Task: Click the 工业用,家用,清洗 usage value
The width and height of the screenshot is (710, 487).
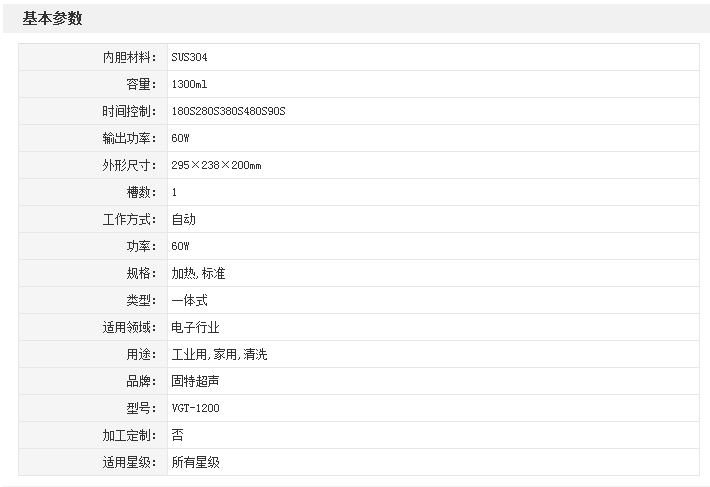Action: pos(219,354)
